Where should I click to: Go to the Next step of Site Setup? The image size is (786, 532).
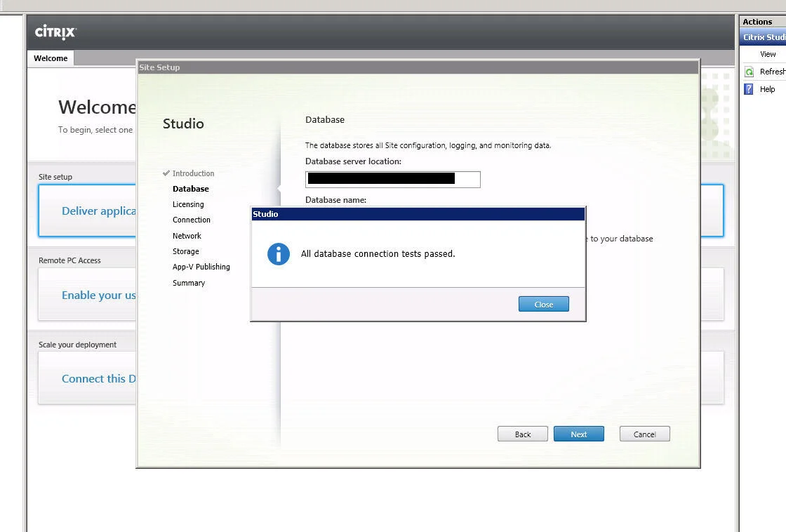tap(578, 434)
